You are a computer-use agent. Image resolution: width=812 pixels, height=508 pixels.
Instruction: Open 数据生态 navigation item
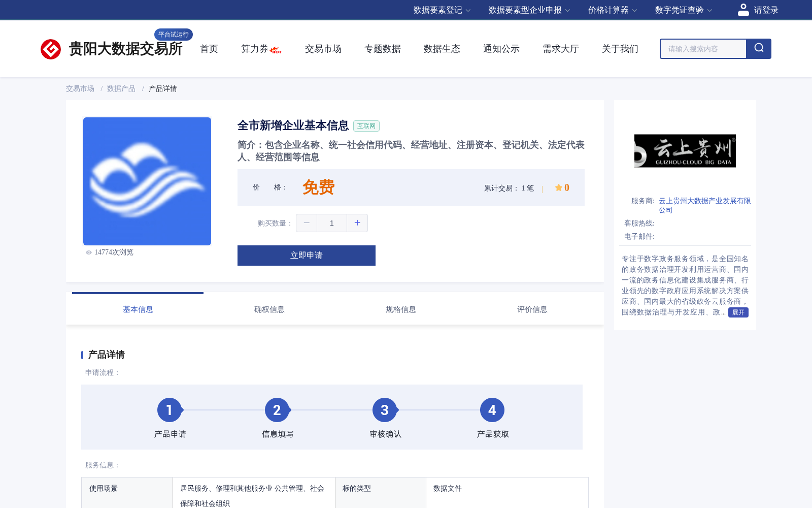[x=442, y=49]
